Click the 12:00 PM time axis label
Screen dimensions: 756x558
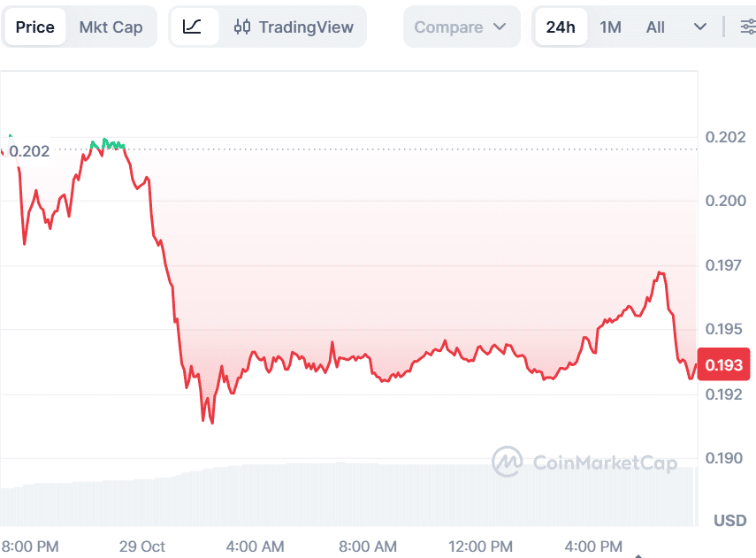pos(481,547)
